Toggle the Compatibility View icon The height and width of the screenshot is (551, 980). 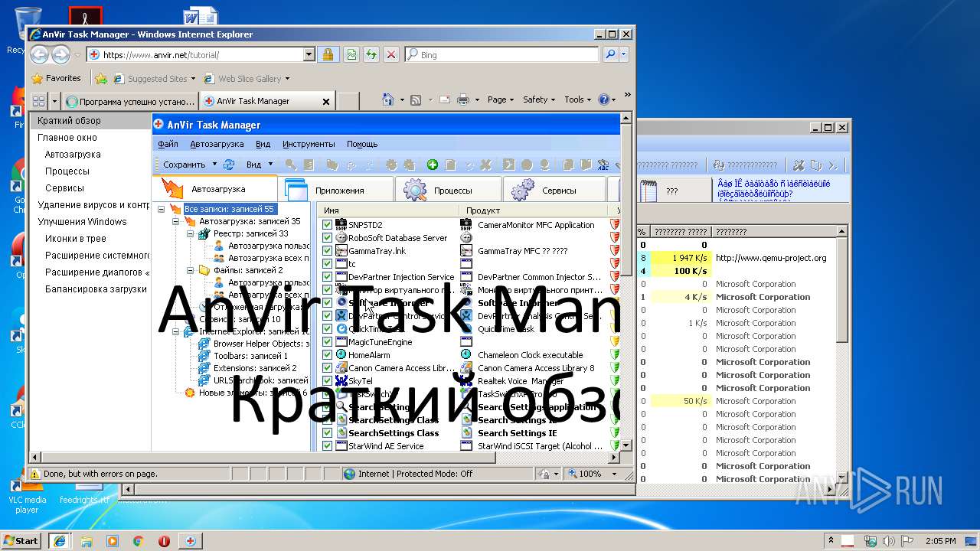click(x=351, y=54)
